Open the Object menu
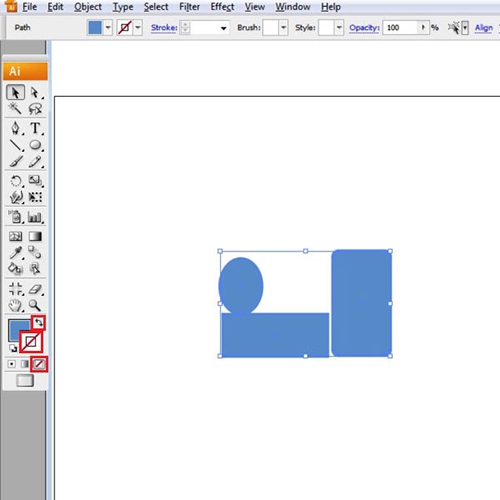 (88, 7)
